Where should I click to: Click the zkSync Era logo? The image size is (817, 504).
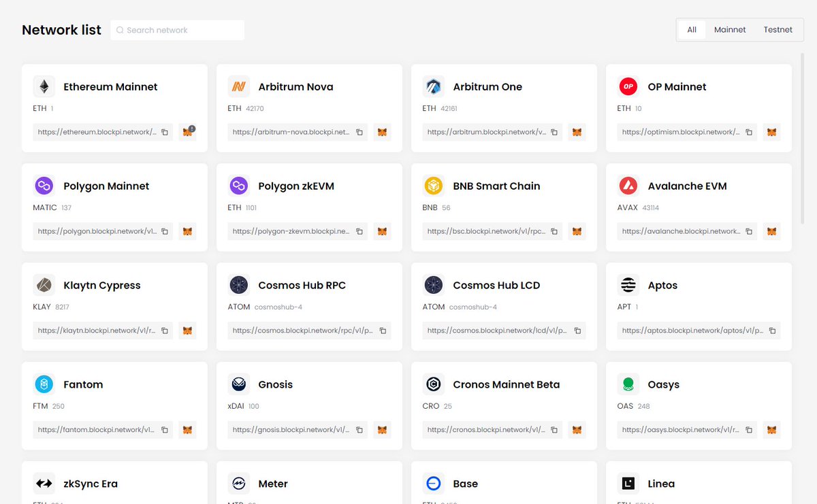click(x=44, y=484)
